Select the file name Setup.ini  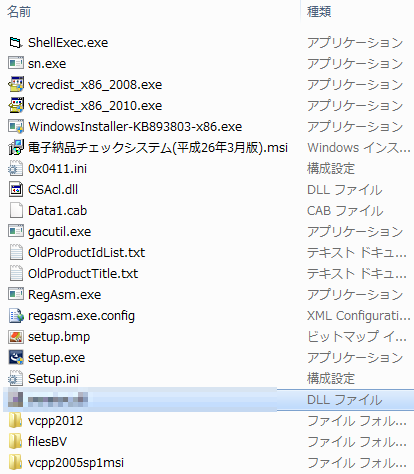[53, 379]
